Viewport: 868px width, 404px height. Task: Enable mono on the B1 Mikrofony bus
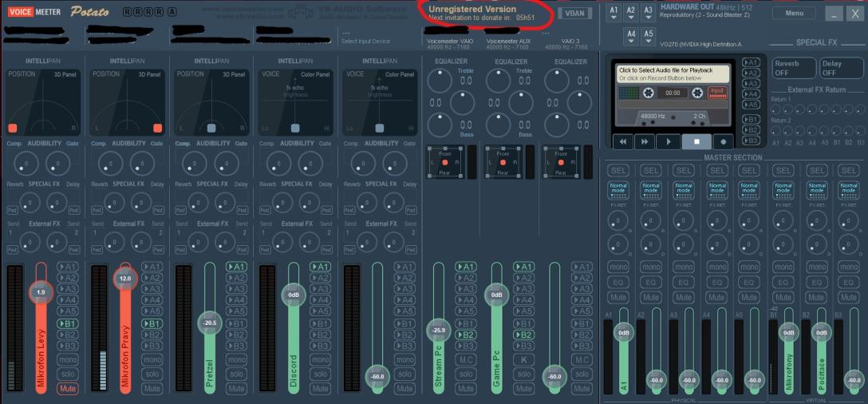tap(783, 267)
